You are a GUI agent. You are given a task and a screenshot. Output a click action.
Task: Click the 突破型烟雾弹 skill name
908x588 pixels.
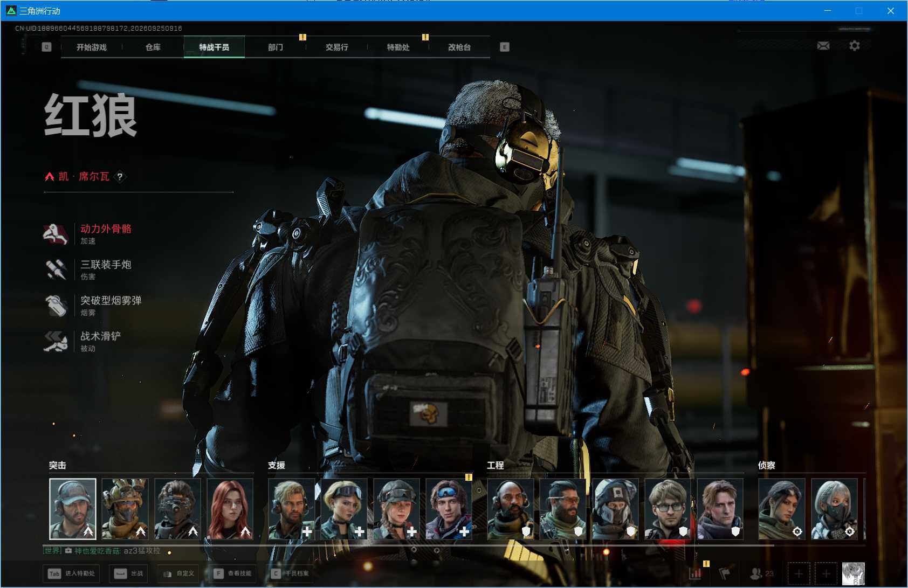click(x=111, y=300)
